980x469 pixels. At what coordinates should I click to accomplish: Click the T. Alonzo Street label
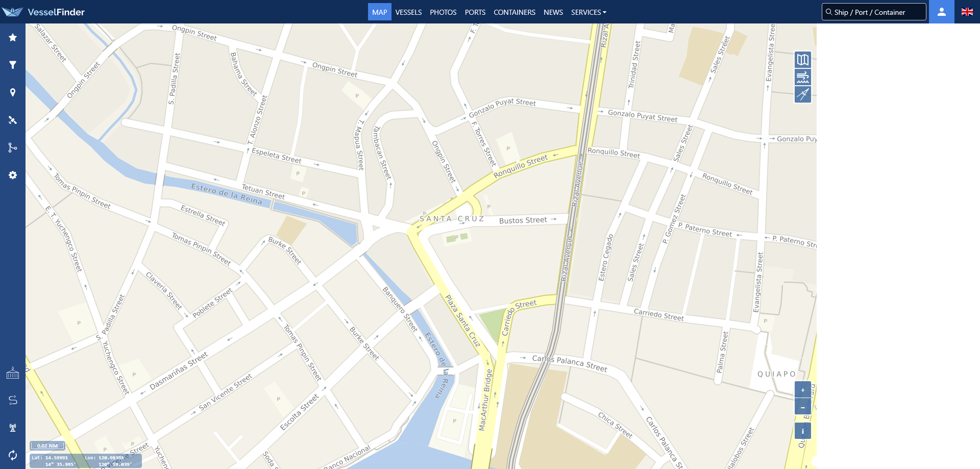pos(258,120)
